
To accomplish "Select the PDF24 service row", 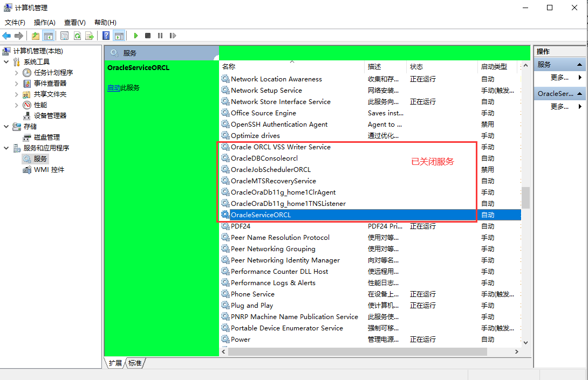I will point(371,226).
